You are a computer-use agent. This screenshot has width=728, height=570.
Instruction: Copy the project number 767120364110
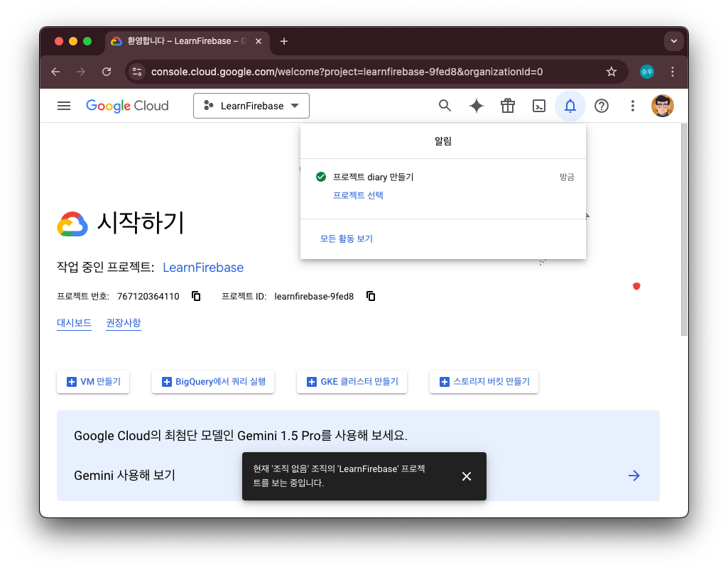[x=196, y=296]
